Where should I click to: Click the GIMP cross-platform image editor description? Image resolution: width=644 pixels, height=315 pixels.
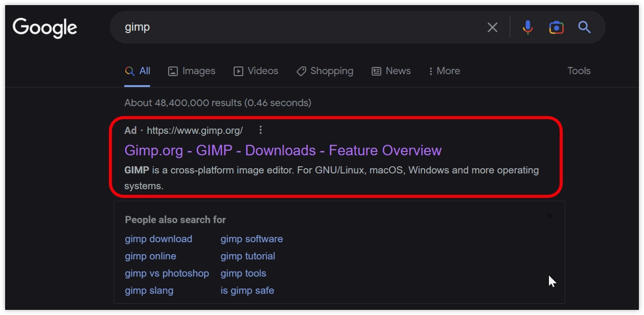[332, 178]
